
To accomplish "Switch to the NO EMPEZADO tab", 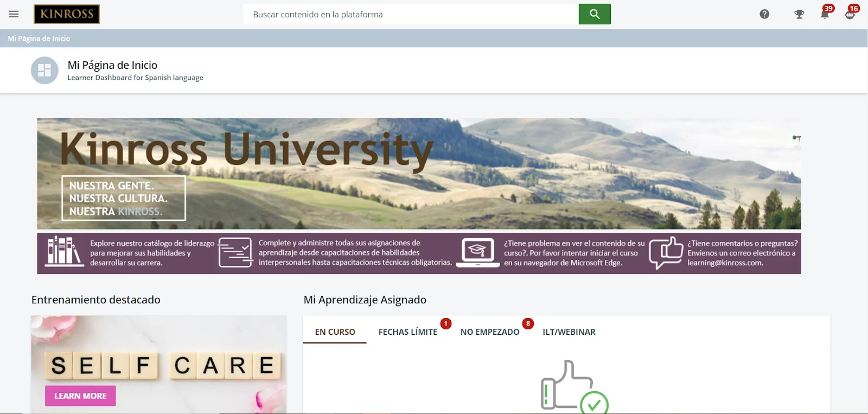I will pos(490,332).
